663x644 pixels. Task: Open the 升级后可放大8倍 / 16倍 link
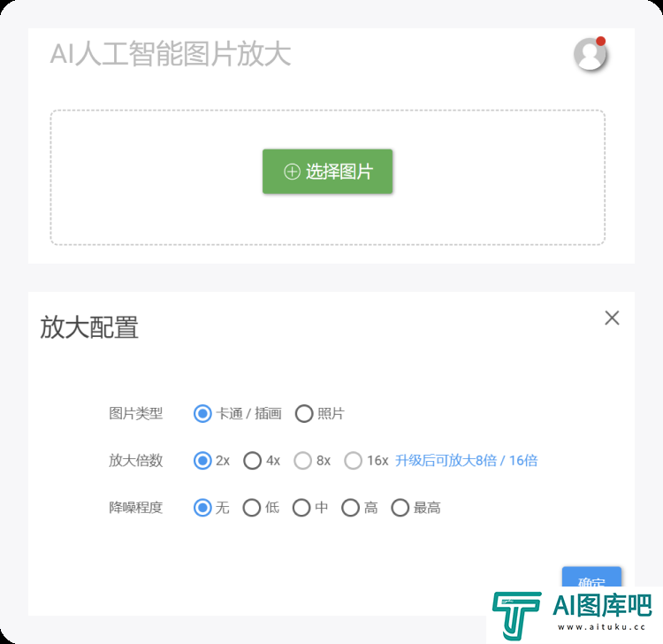(467, 460)
